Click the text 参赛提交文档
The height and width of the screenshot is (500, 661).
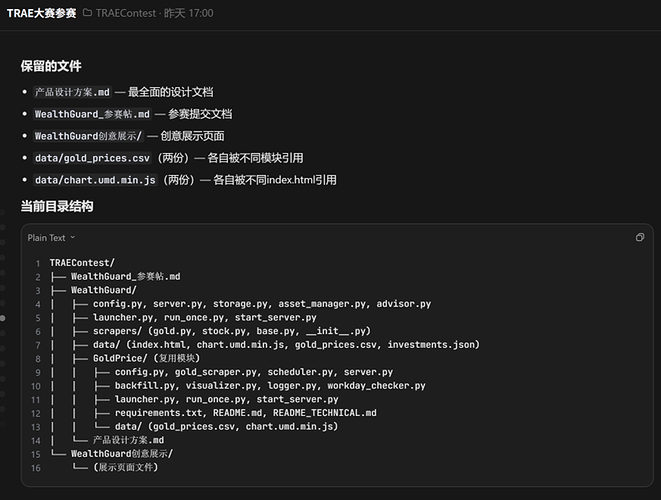pos(200,114)
